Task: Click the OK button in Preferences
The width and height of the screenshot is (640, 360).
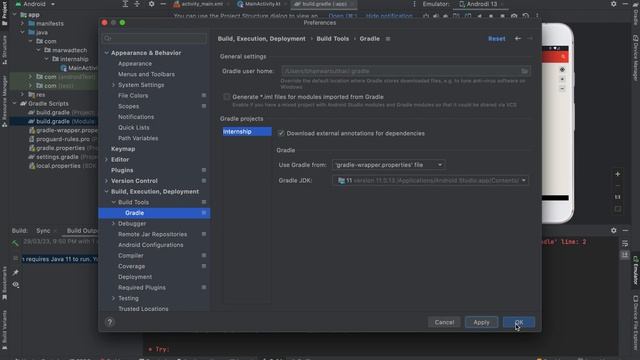Action: pos(519,322)
